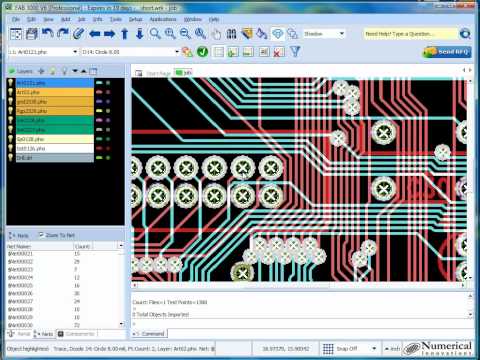Select the Zoom In magnifier tool
Screen dimensions: 480x360
tap(170, 34)
